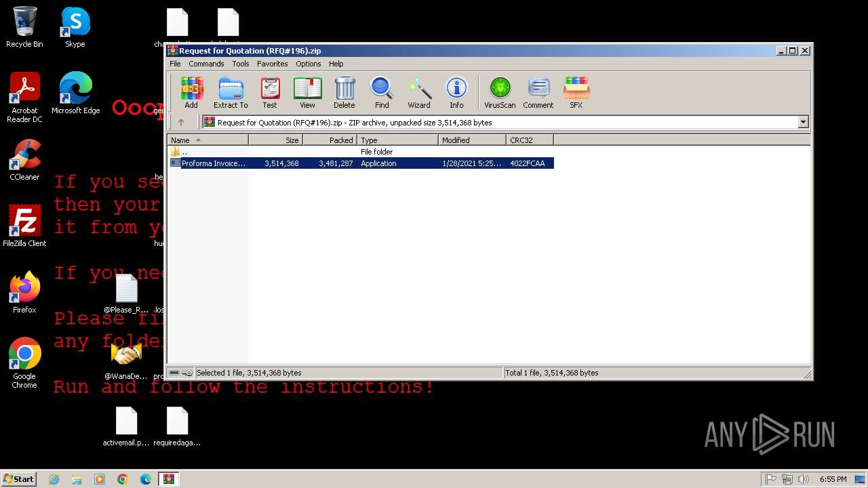Click the 6:55 PM clock
Viewport: 868px width, 488px height.
pos(833,479)
